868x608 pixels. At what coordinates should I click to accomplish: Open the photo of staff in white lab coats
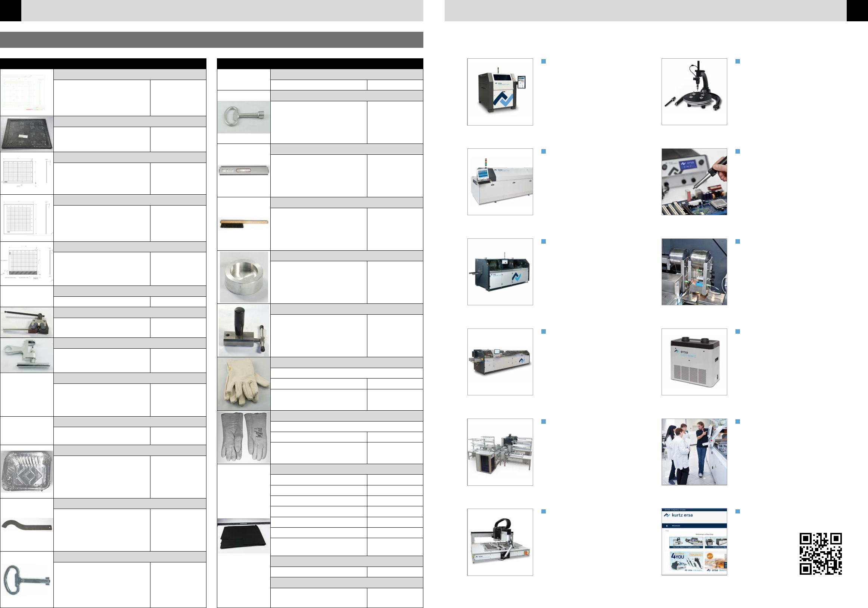click(694, 452)
